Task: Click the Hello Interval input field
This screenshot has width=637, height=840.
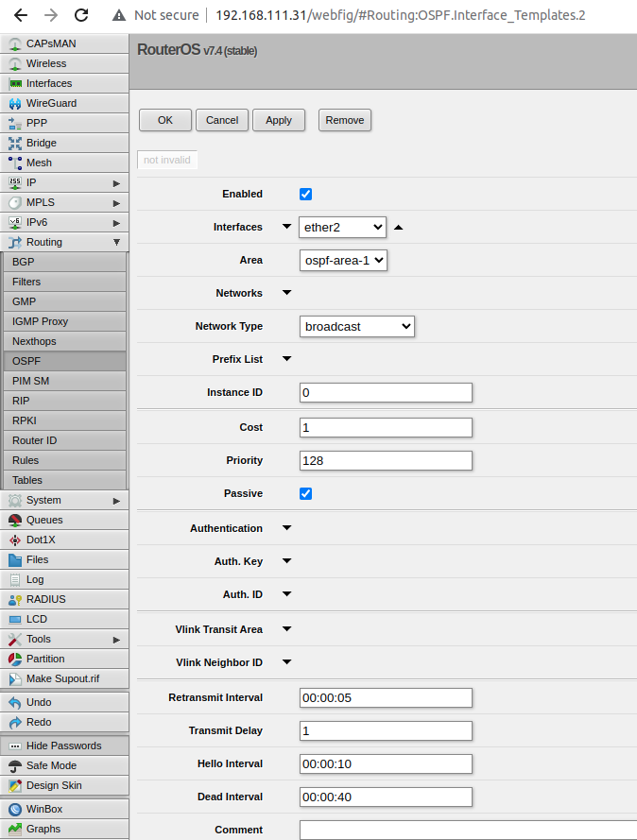Action: point(386,763)
